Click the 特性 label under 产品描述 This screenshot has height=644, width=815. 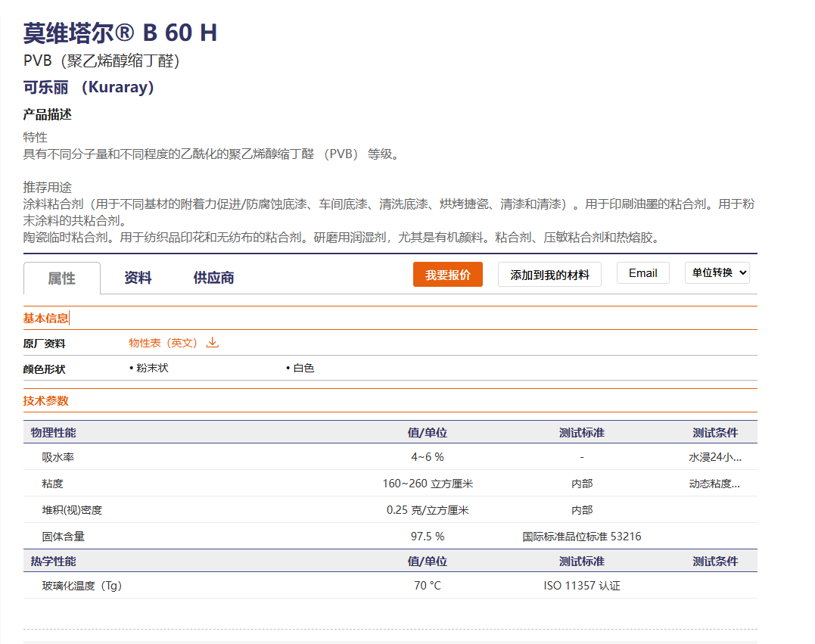click(35, 137)
